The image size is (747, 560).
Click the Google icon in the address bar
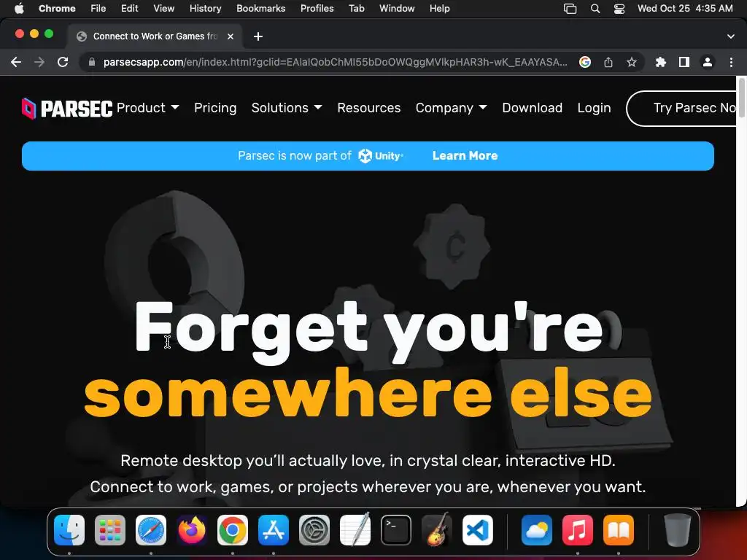click(584, 62)
